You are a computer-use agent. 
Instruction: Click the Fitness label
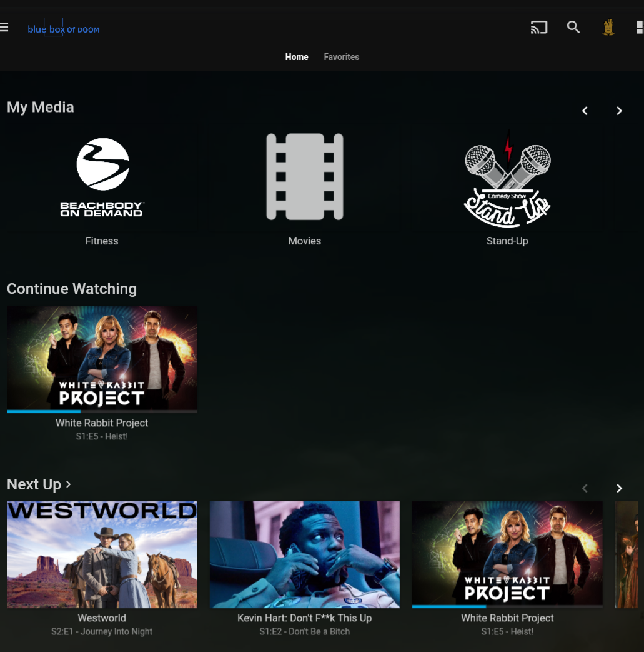pyautogui.click(x=102, y=241)
